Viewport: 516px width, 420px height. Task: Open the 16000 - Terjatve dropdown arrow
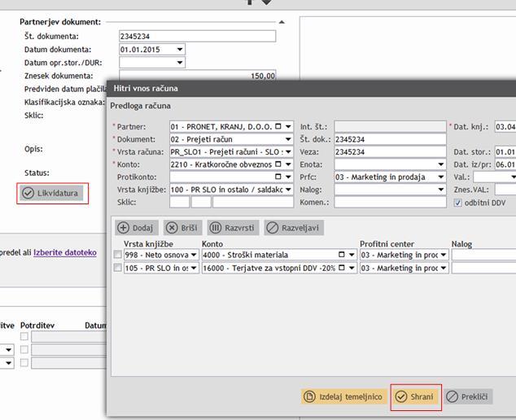[x=352, y=268]
